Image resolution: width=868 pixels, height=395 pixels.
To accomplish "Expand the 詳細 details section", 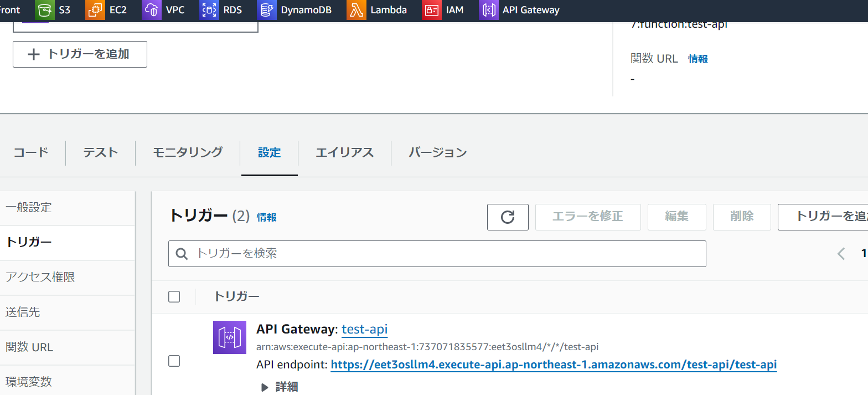I will pyautogui.click(x=280, y=387).
